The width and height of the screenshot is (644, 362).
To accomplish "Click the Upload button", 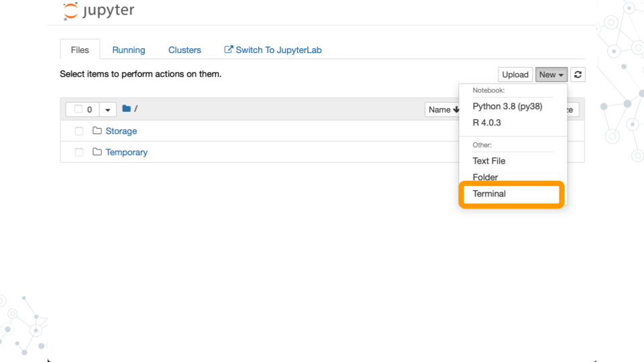I will (x=515, y=74).
